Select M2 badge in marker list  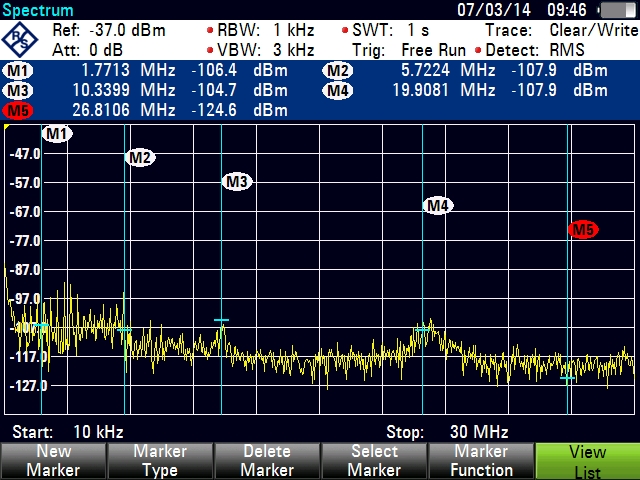click(338, 71)
